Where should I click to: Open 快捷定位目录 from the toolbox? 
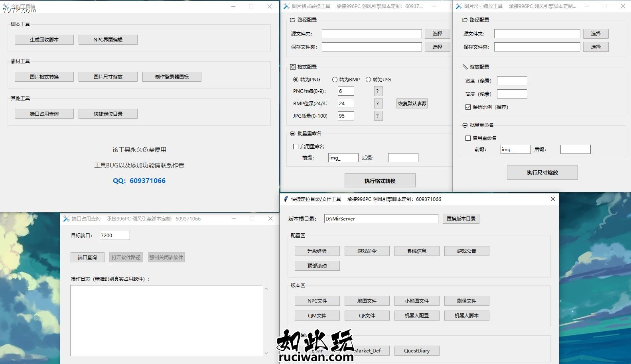pos(108,114)
